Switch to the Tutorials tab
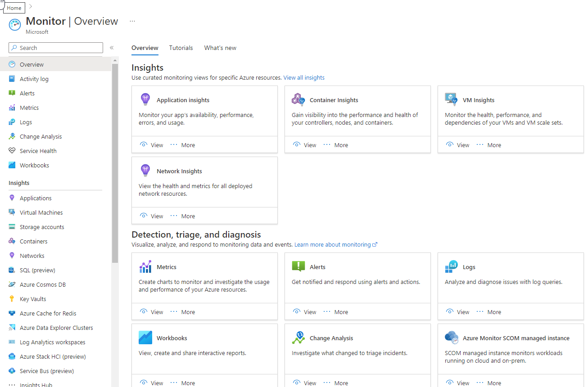Screen dimensions: 588x387 click(x=181, y=48)
